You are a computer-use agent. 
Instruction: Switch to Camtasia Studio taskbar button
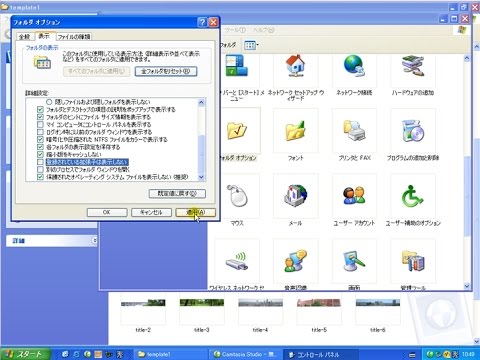pyautogui.click(x=245, y=354)
